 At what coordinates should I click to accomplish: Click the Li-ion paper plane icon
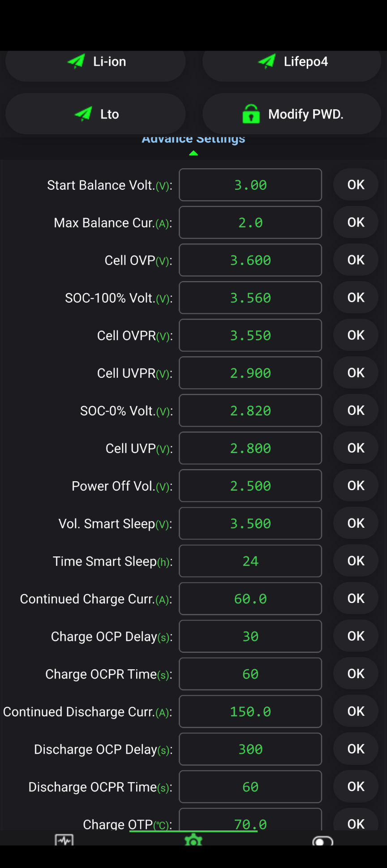tap(76, 61)
